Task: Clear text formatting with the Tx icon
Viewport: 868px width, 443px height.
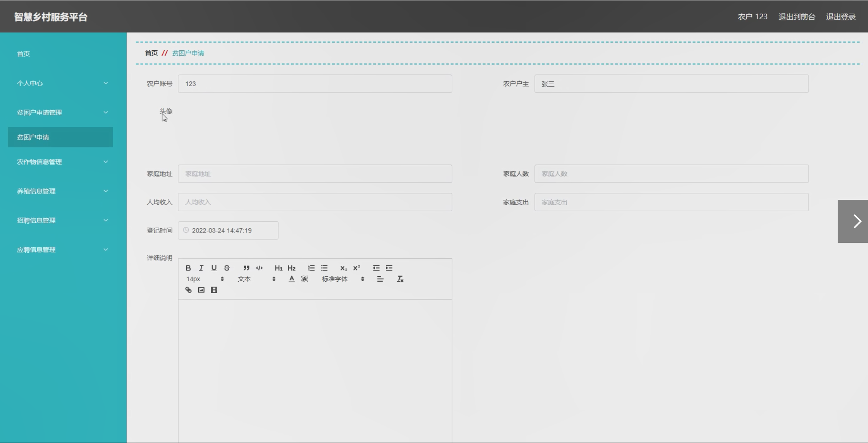Action: [400, 279]
